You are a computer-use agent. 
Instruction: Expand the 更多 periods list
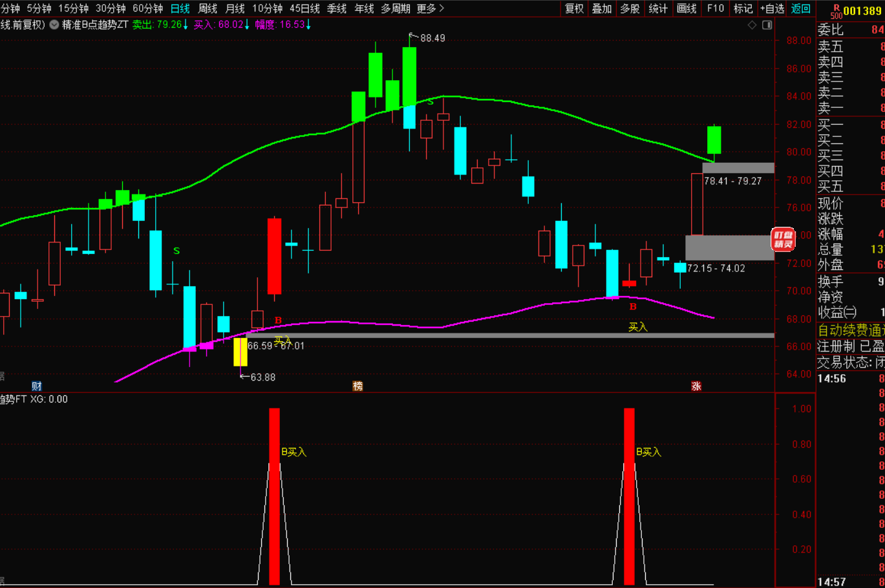(430, 8)
